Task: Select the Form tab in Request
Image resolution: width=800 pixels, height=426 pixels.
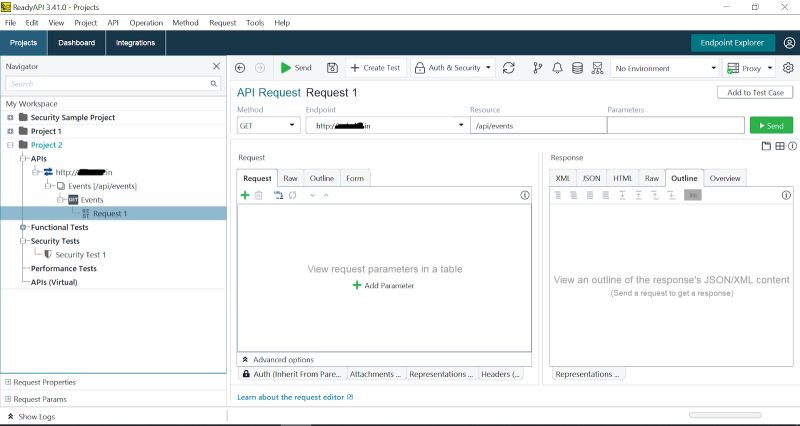Action: click(355, 178)
